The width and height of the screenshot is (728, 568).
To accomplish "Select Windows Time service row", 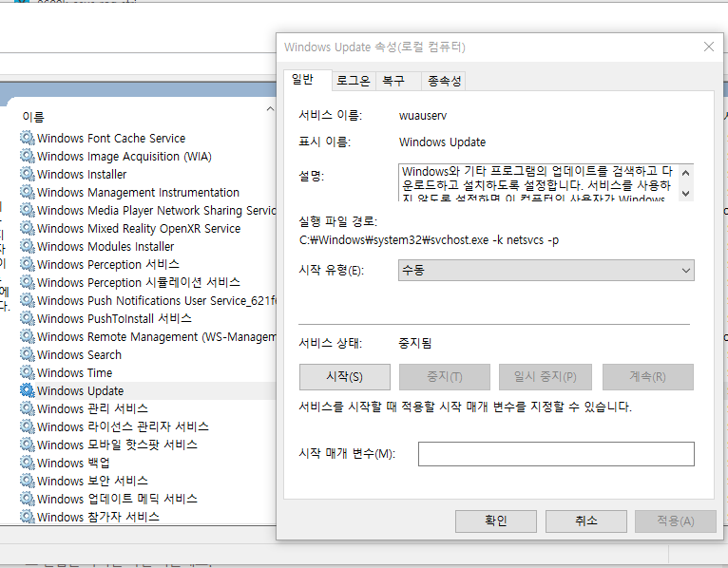I will click(147, 372).
